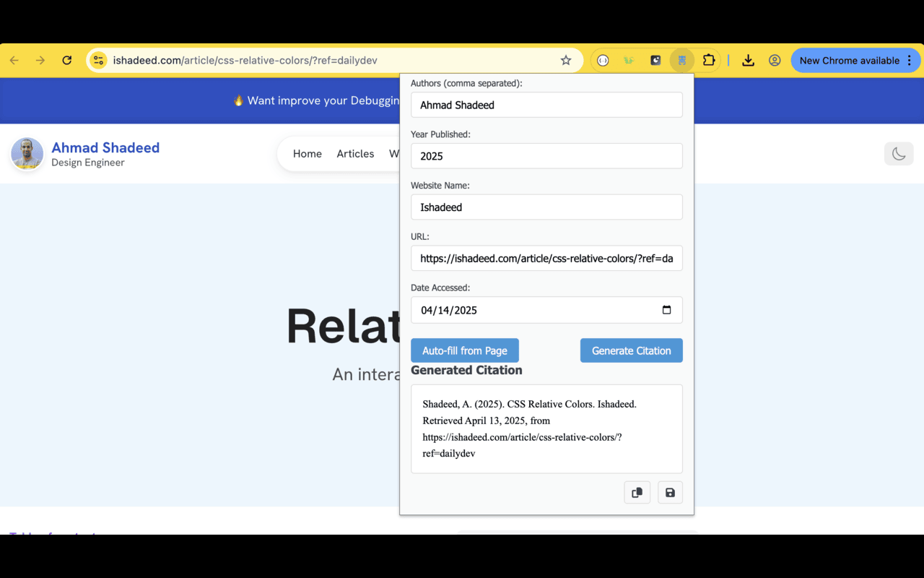Go forward to next page
This screenshot has height=578, width=924.
[40, 61]
